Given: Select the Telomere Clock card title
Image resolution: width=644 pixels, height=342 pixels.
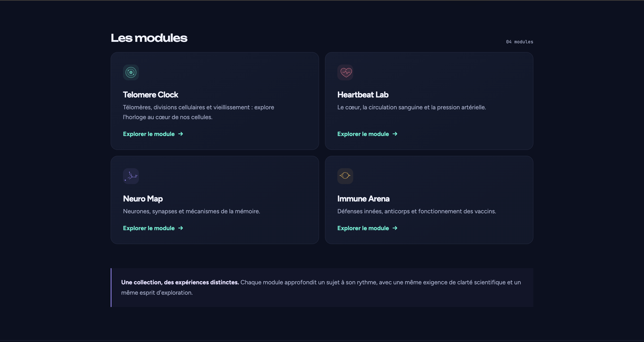Looking at the screenshot, I should [x=150, y=95].
